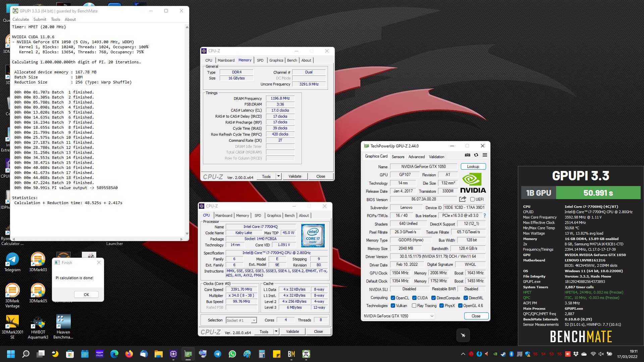The height and width of the screenshot is (362, 644).
Task: Click the taskbar clock and date
Action: tap(627, 354)
